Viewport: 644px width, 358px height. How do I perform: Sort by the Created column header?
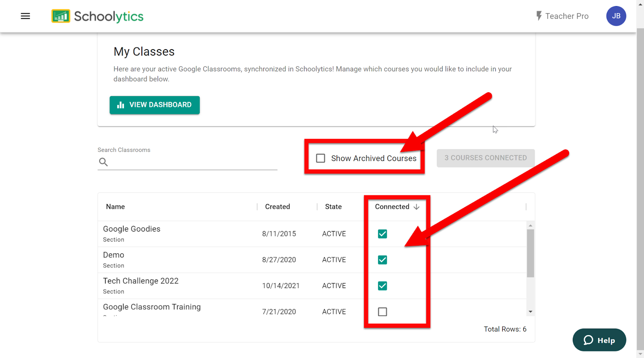pos(277,207)
